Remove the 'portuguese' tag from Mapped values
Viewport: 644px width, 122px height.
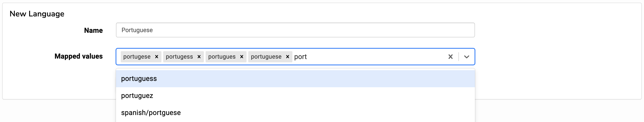[287, 57]
